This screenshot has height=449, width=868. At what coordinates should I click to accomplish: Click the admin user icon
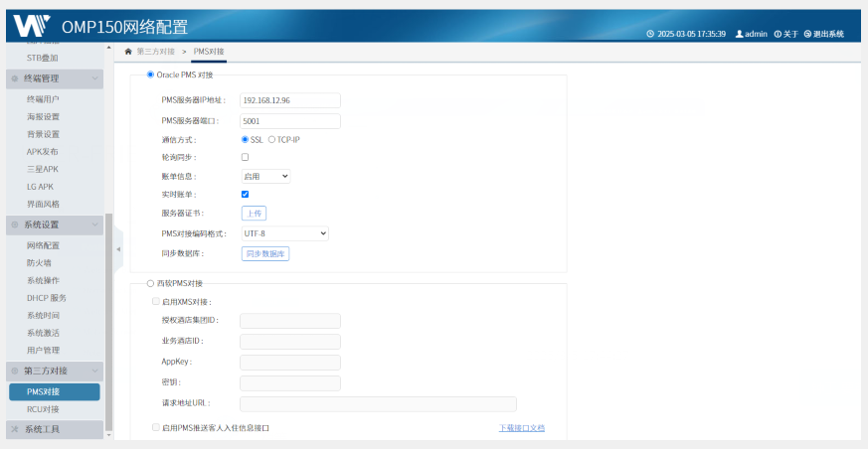point(739,34)
